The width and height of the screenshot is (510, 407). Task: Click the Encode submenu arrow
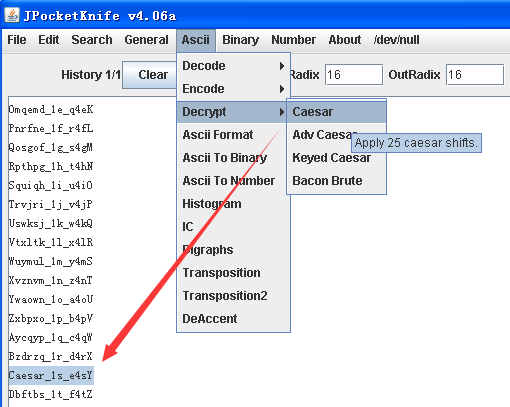tap(282, 89)
